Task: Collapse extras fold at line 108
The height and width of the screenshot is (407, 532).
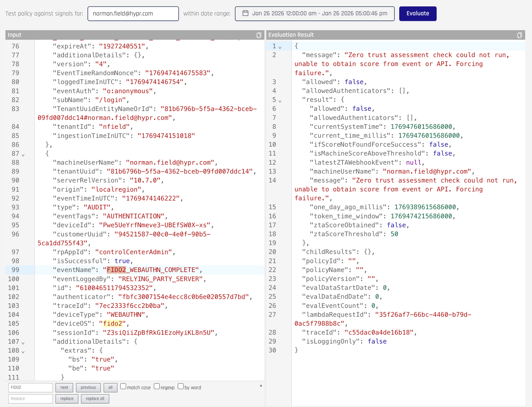Action: pos(23,352)
